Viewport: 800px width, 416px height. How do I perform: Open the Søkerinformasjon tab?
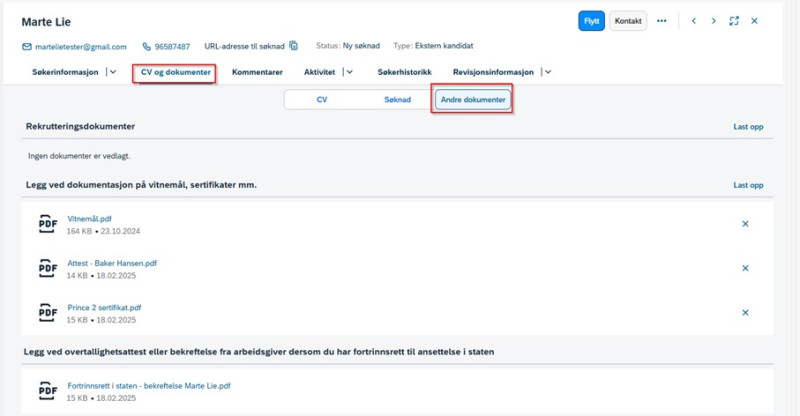tap(65, 72)
